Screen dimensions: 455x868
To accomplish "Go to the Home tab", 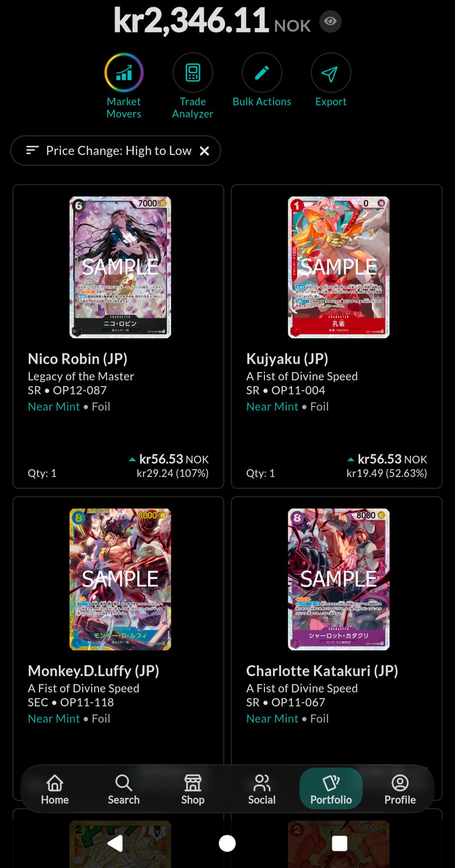I will point(55,789).
